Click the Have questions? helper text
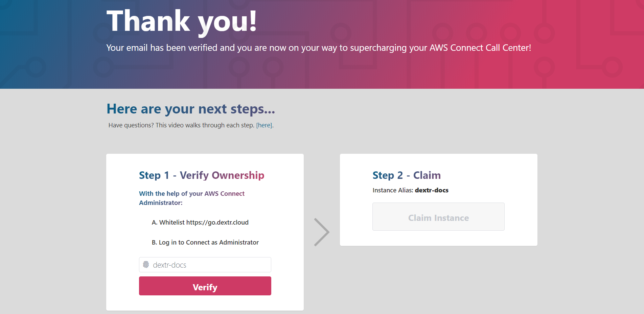This screenshot has height=314, width=644. click(181, 125)
